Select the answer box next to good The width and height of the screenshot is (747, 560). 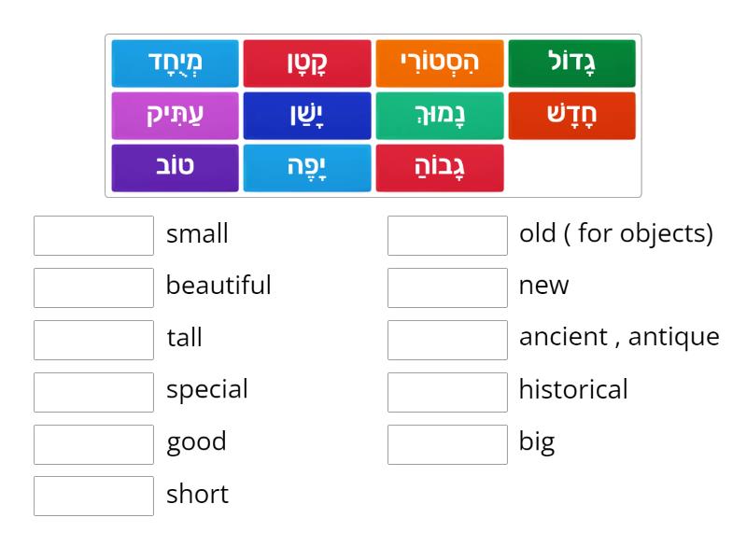(93, 443)
